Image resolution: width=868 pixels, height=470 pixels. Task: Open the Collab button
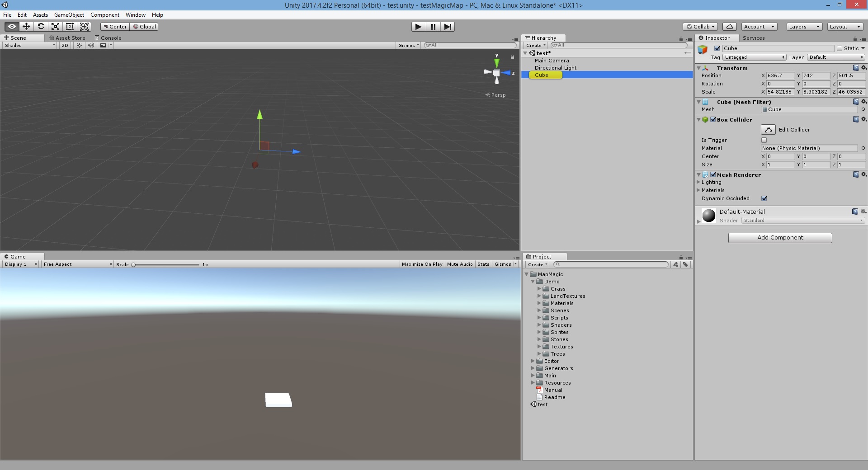pyautogui.click(x=700, y=27)
